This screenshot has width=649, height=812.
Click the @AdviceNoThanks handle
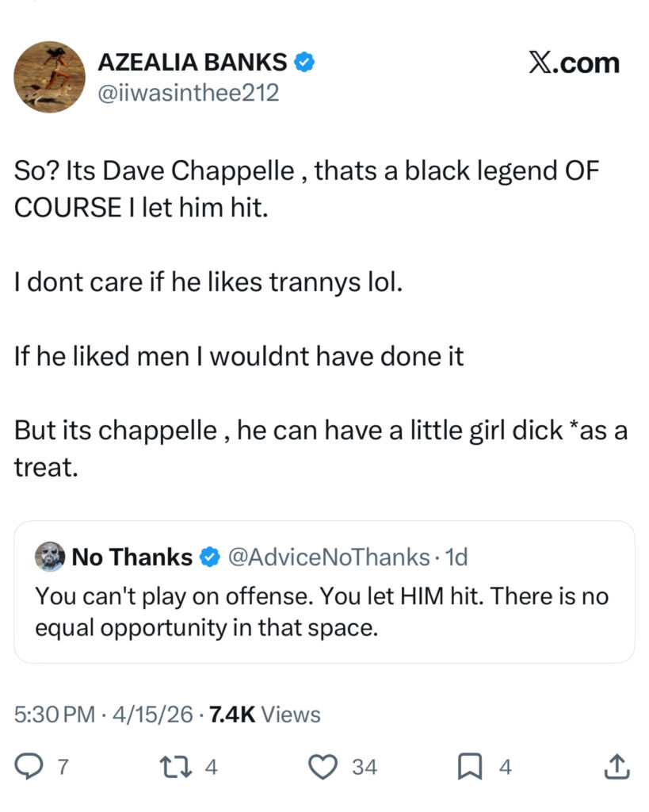click(x=329, y=557)
